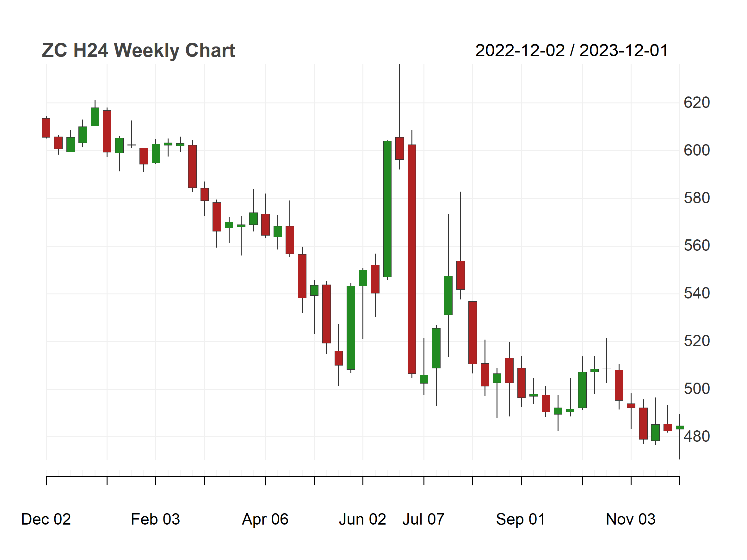
Task: Click the 540 price axis label
Action: tap(697, 293)
